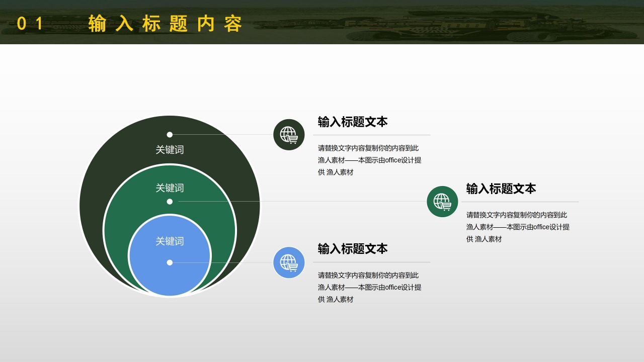Click white dot in green middle circle
The height and width of the screenshot is (362, 644).
tap(170, 202)
